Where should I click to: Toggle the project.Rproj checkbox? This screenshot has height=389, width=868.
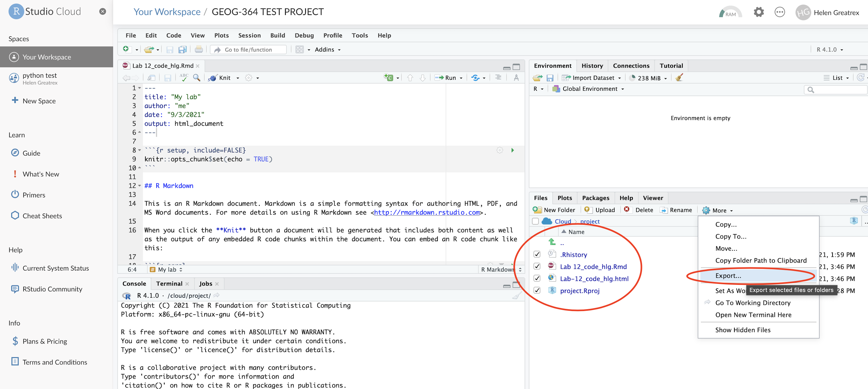537,290
